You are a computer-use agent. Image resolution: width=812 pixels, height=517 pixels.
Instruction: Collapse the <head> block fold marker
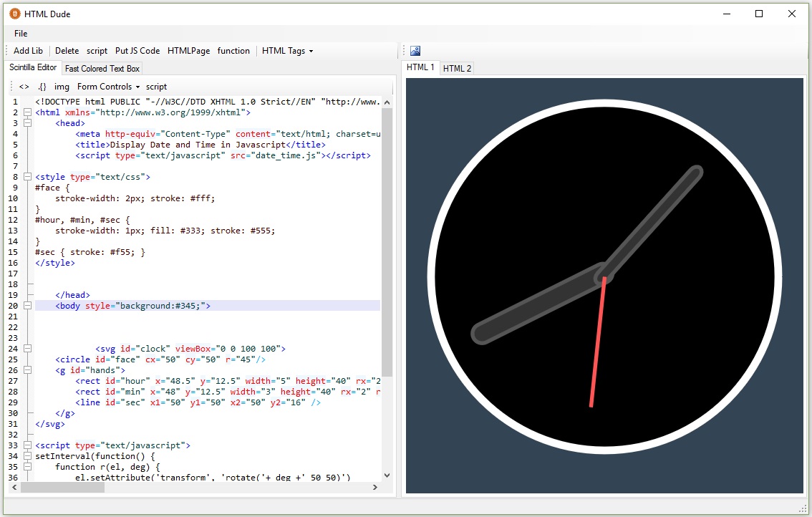pos(27,123)
